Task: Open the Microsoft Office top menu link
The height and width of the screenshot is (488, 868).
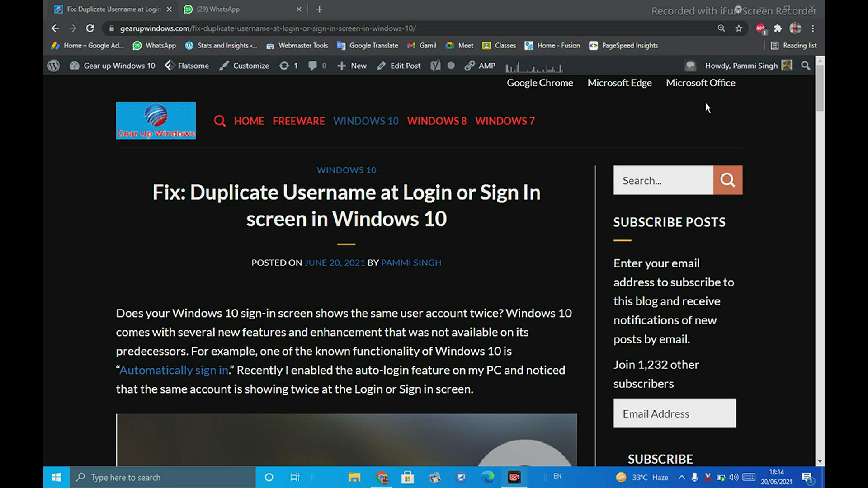Action: [700, 83]
